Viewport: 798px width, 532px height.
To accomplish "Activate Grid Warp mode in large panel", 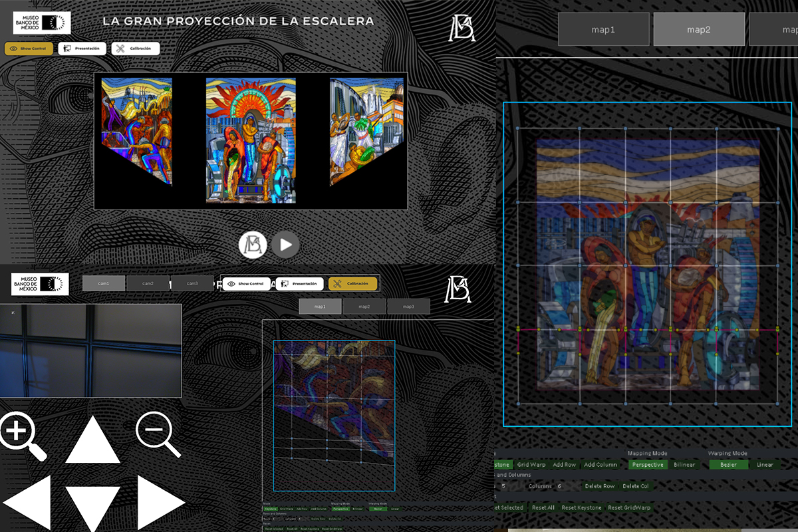I will tap(531, 465).
